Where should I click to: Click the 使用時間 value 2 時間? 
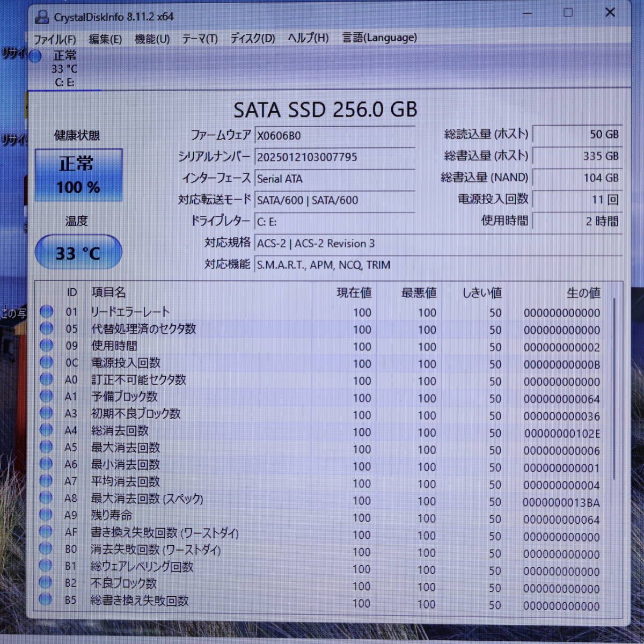577,221
